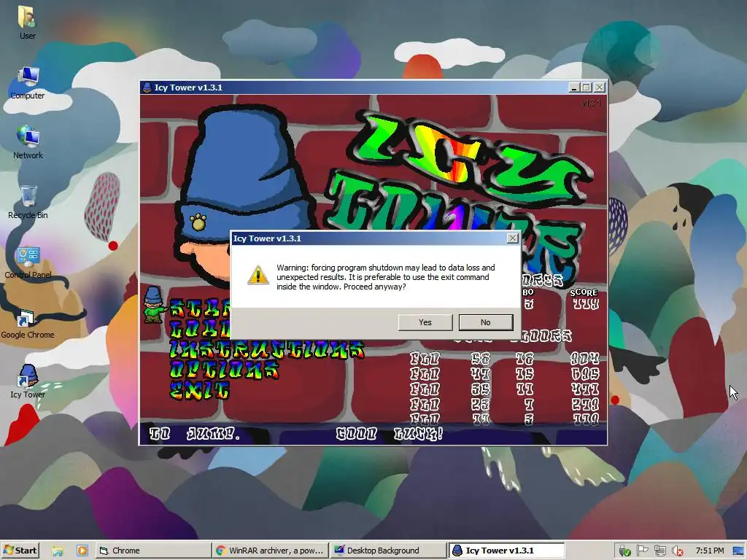The image size is (747, 560).
Task: Click the score 904 in the high score list
Action: (x=585, y=359)
